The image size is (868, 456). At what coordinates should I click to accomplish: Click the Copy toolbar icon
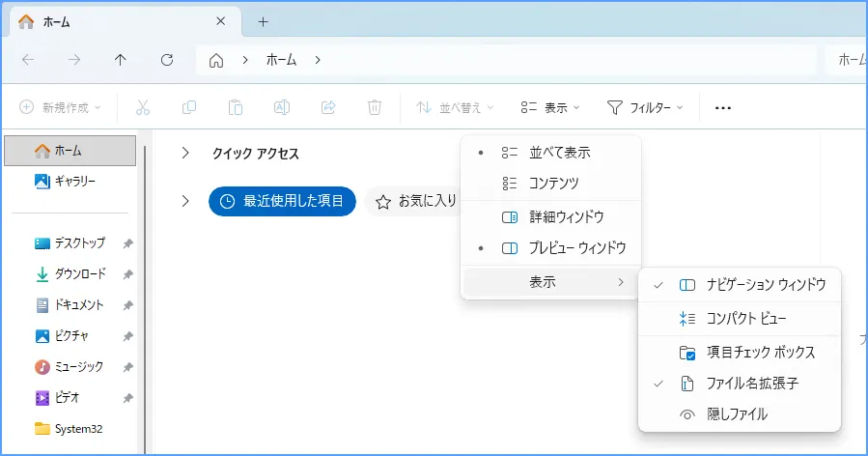point(189,107)
